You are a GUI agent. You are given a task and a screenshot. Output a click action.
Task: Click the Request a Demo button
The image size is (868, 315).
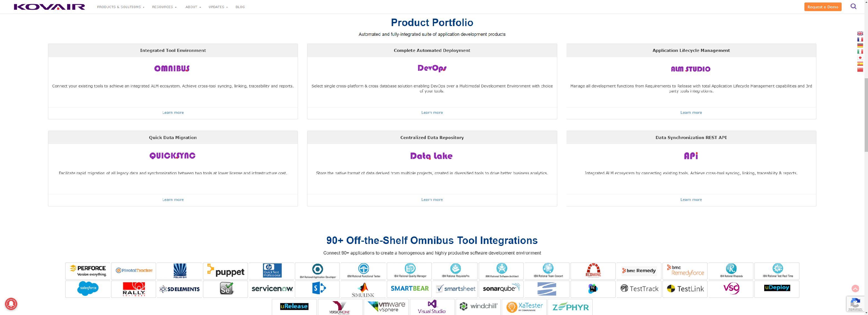click(x=822, y=7)
